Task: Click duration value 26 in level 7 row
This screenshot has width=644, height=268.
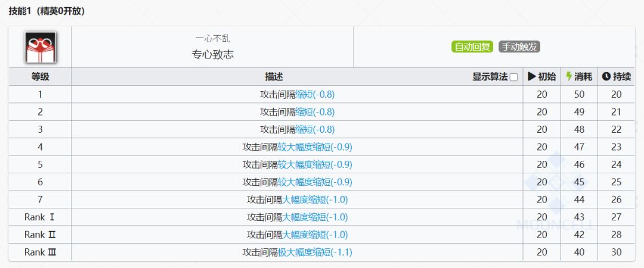Action: tap(617, 200)
